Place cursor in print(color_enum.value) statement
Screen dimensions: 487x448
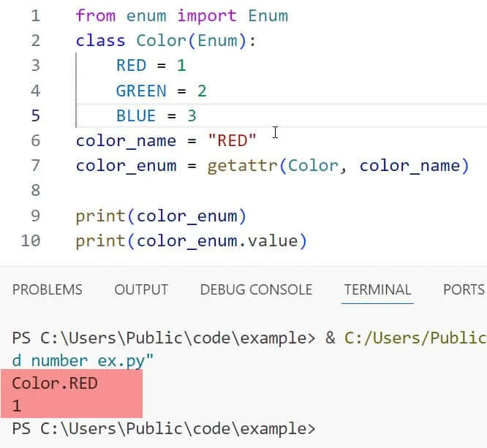pyautogui.click(x=190, y=240)
